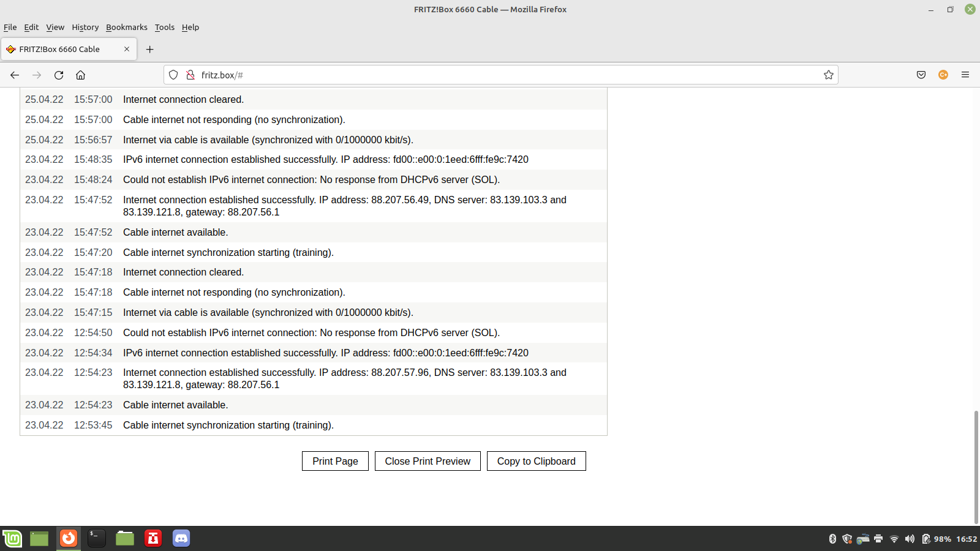Open the Firefox home page
Screen dimensions: 980x551
(80, 75)
